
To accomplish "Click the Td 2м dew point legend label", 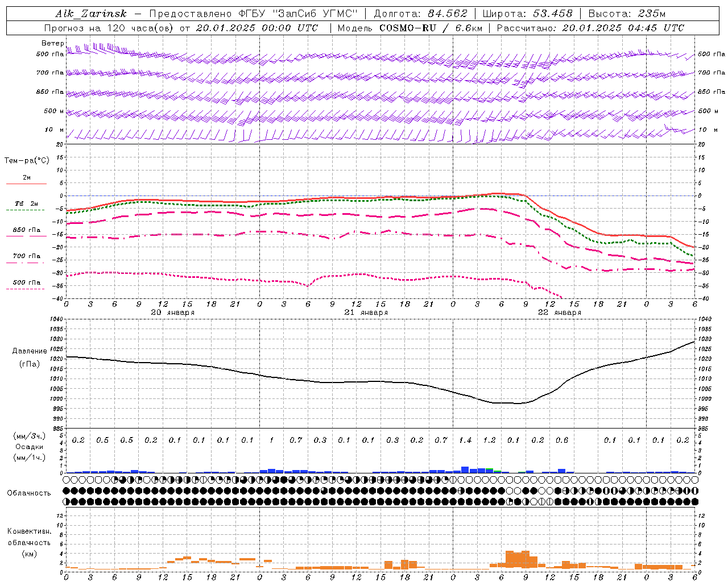I will coord(26,203).
